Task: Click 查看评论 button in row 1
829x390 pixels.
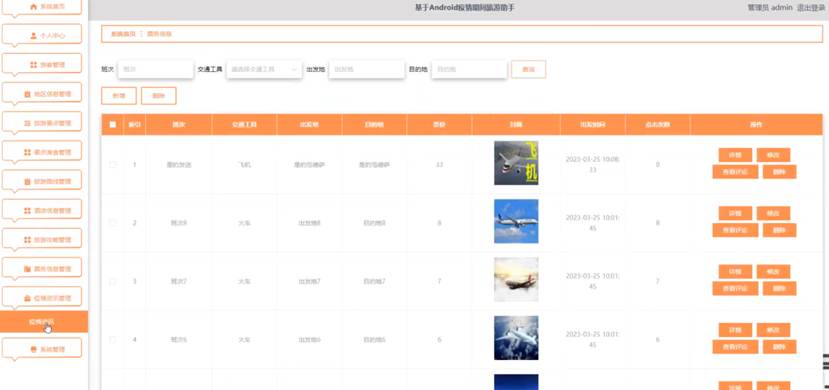Action: (735, 172)
